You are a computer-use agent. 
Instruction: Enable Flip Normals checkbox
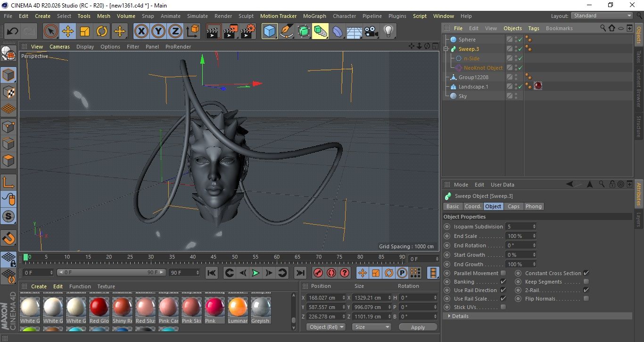(586, 298)
